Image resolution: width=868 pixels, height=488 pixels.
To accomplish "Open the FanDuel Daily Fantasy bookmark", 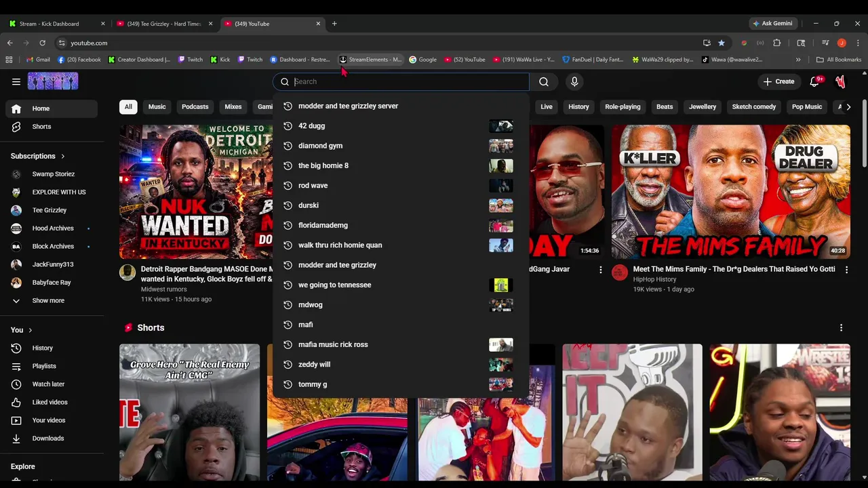I will coord(593,60).
